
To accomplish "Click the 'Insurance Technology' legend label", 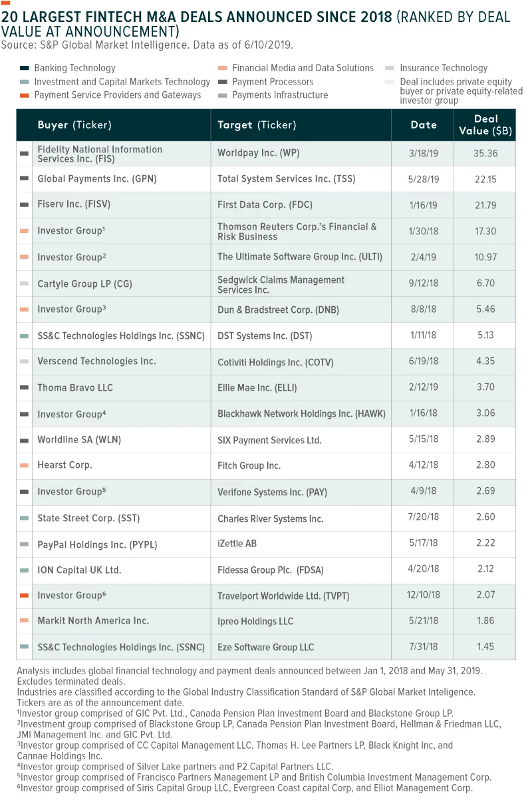I will coord(444,68).
